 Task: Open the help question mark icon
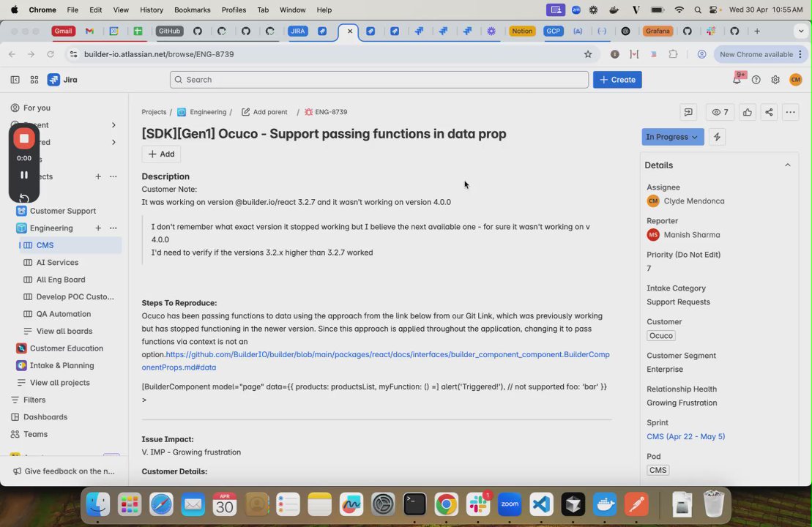point(756,80)
